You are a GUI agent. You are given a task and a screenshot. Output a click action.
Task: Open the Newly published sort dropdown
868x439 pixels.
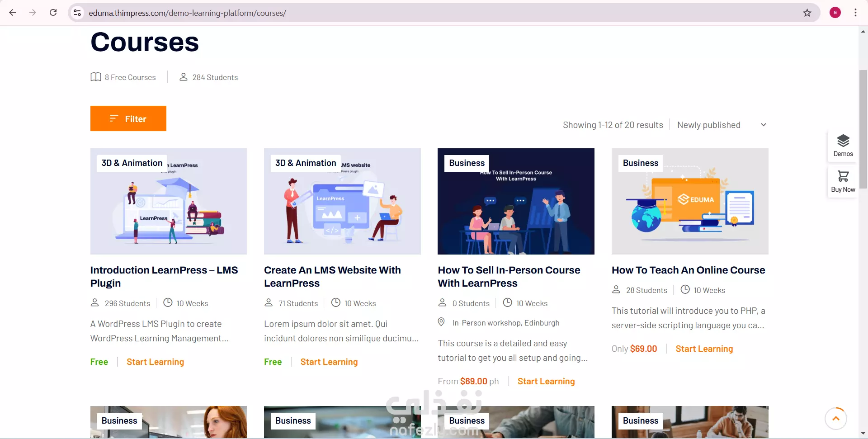722,125
